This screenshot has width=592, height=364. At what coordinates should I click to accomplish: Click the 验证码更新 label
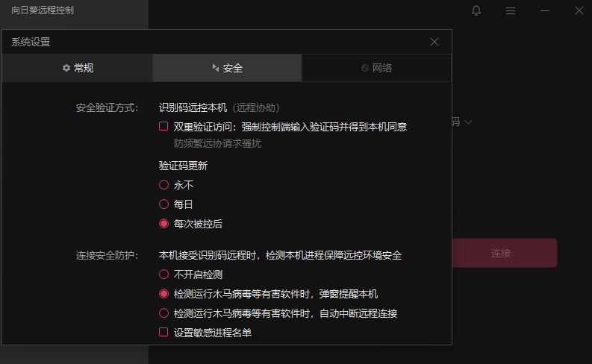183,166
